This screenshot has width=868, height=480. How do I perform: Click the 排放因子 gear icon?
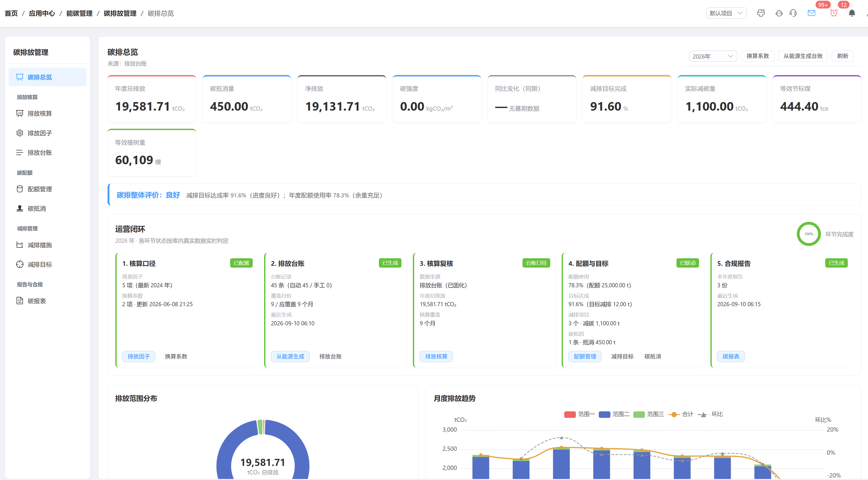(20, 133)
